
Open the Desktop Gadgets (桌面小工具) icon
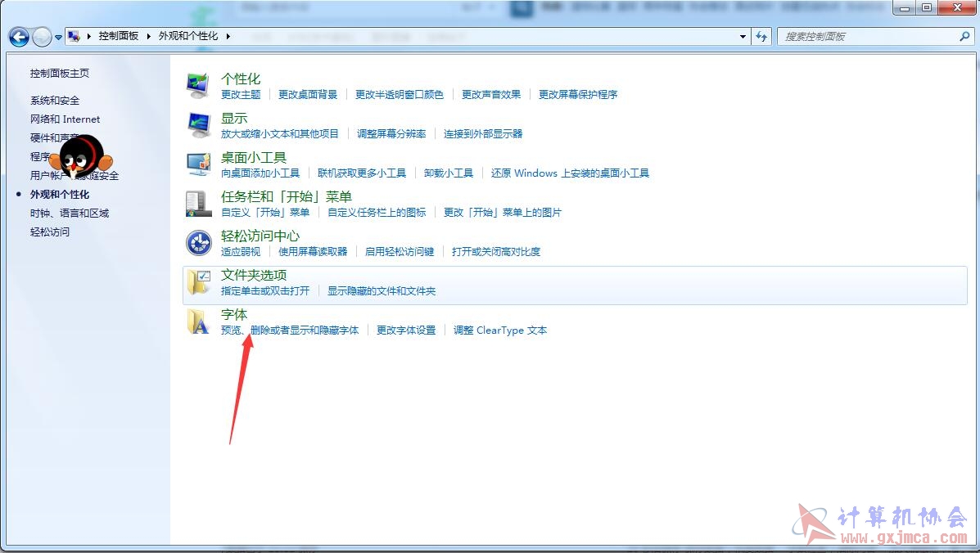pyautogui.click(x=199, y=164)
